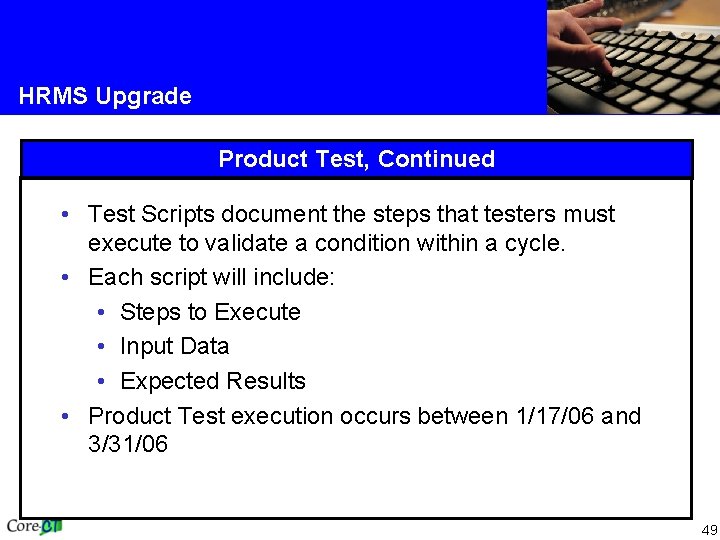Image resolution: width=720 pixels, height=540 pixels.
Task: Click the bullet before Each script
Action: (64, 277)
